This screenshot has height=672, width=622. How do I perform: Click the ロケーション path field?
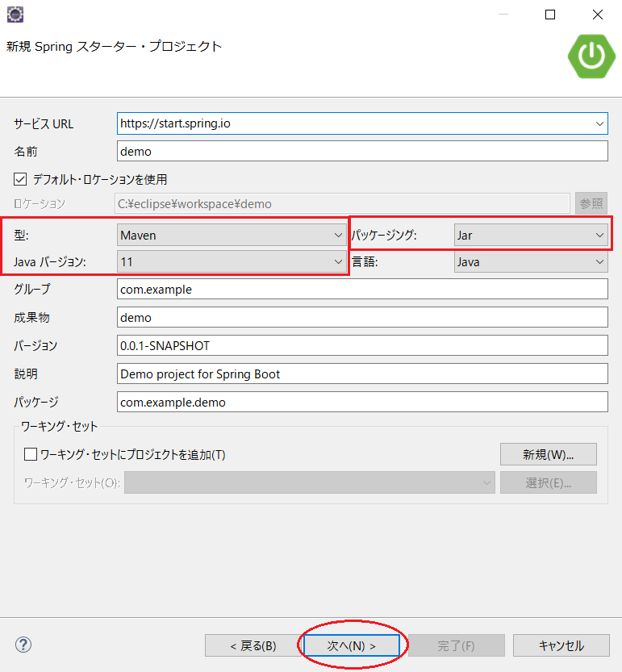342,203
